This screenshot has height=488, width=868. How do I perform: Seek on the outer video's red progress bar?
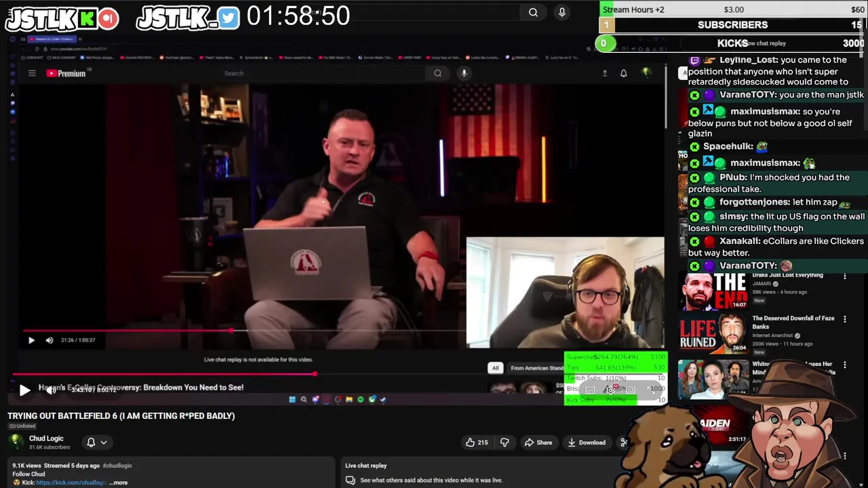(x=163, y=373)
